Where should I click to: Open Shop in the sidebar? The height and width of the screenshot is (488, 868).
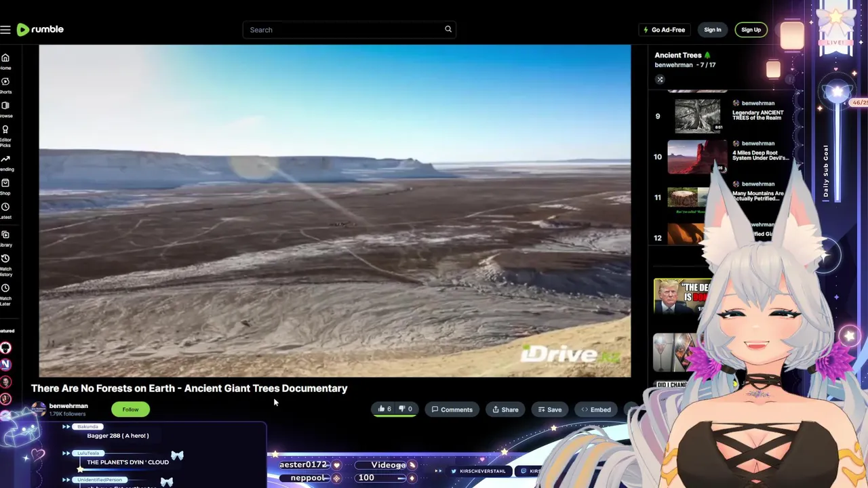coord(5,186)
